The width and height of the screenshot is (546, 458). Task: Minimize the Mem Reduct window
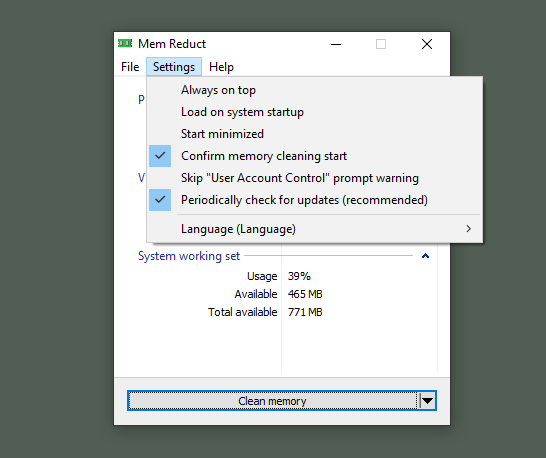[336, 44]
